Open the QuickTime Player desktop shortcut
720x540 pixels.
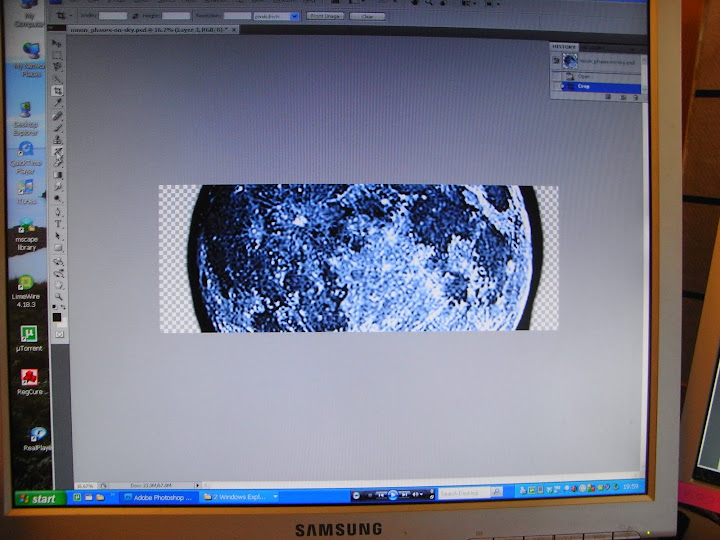tap(26, 158)
